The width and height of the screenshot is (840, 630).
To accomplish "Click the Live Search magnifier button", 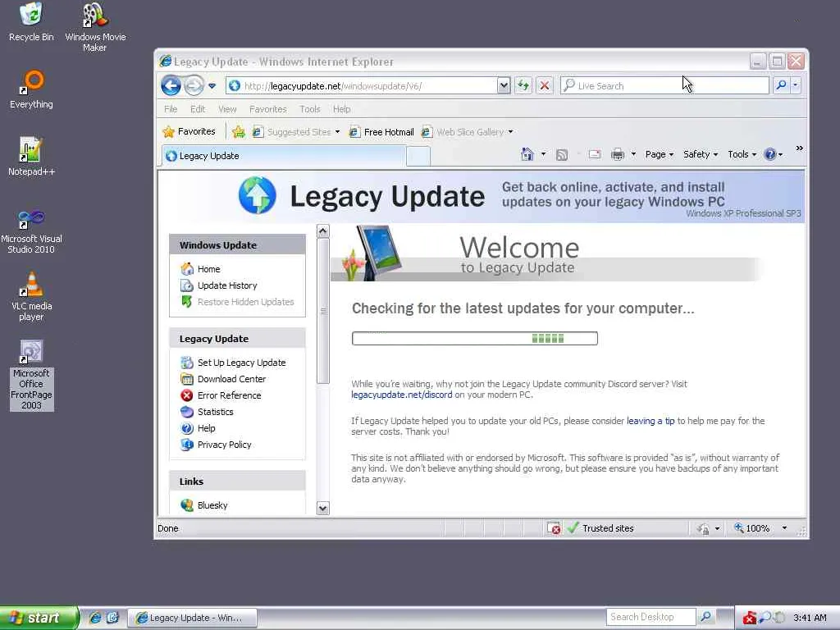I will (781, 85).
